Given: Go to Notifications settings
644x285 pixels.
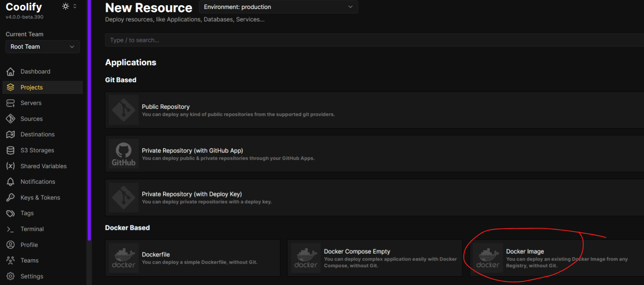Looking at the screenshot, I should tap(43, 182).
